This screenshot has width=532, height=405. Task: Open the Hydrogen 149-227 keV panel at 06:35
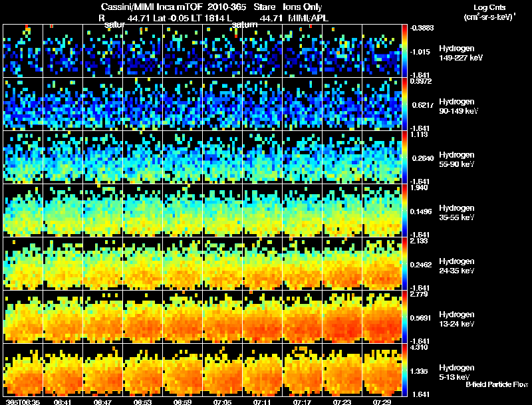click(23, 51)
